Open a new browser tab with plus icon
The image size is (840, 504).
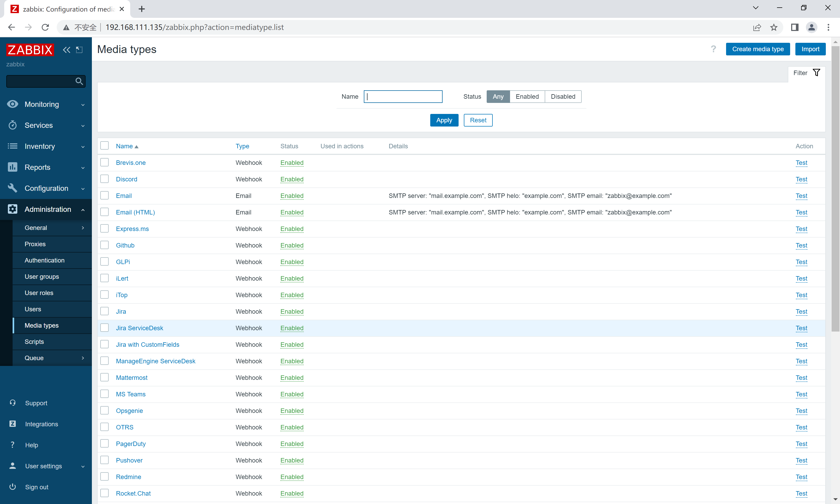(141, 9)
